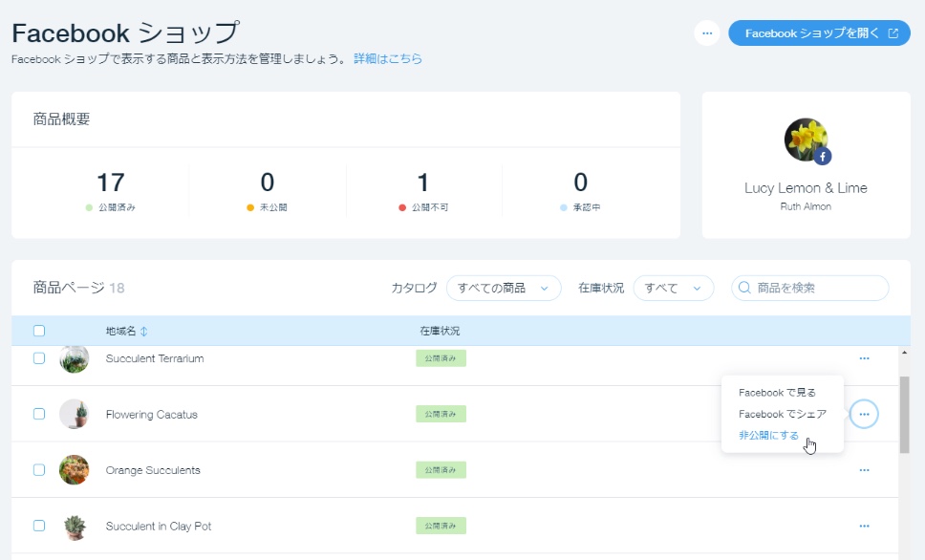Click the Succulent Terrarium product name
This screenshot has height=560, width=925.
(155, 358)
